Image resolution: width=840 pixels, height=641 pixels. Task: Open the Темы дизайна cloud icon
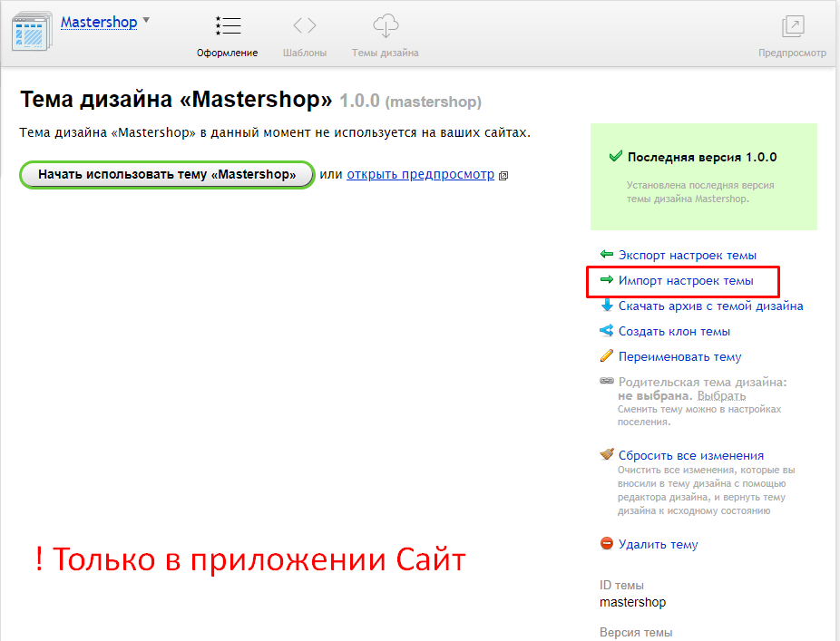click(x=386, y=25)
